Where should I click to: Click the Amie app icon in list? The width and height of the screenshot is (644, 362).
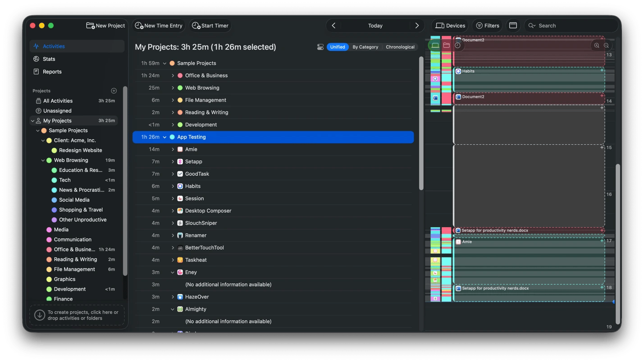tap(180, 149)
